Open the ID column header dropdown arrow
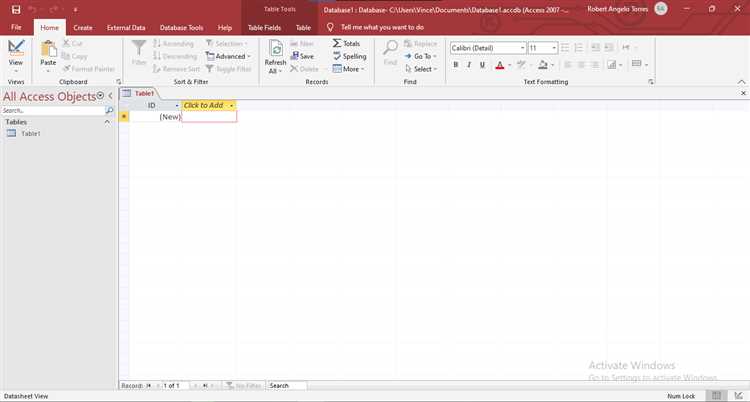Image resolution: width=750 pixels, height=402 pixels. click(x=177, y=105)
